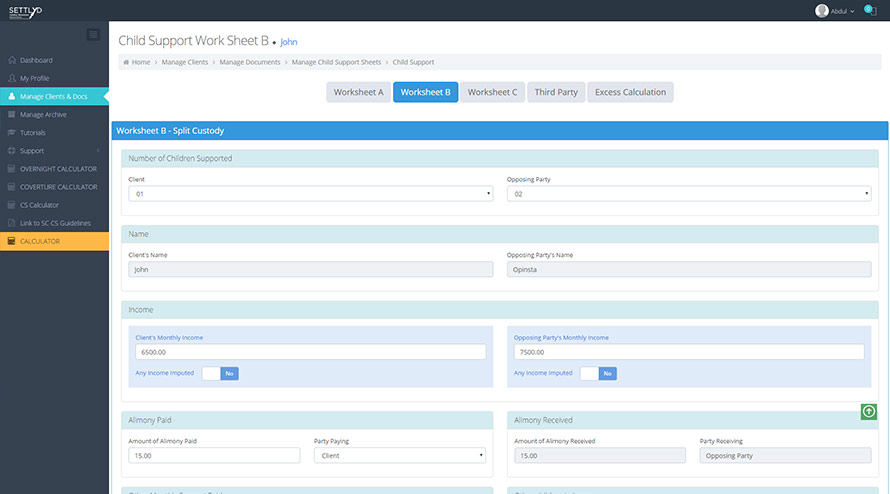Click the notification icon in top right
This screenshot has height=494, width=890.
coord(868,10)
